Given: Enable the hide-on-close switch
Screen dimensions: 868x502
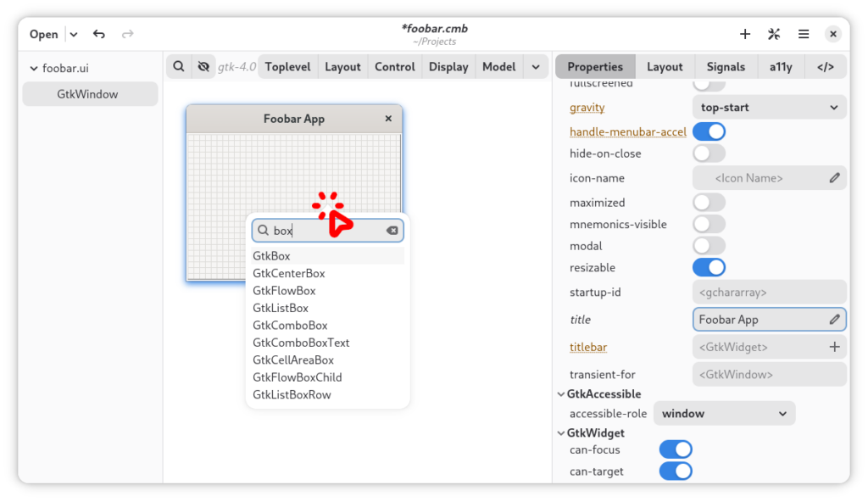Looking at the screenshot, I should (x=709, y=153).
